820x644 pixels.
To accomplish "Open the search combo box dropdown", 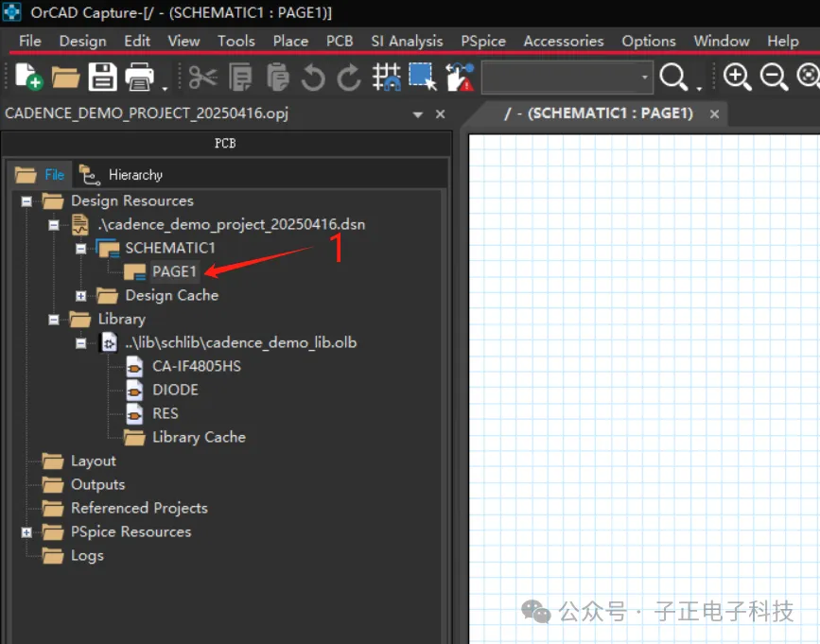I will (x=645, y=78).
